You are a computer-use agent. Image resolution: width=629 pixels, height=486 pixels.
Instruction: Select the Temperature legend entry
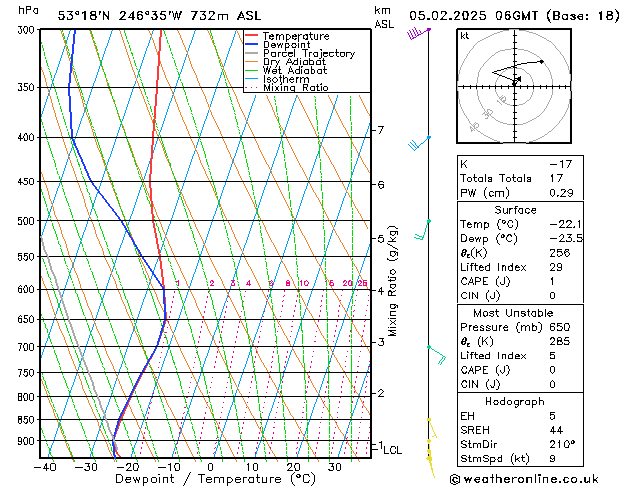point(296,36)
